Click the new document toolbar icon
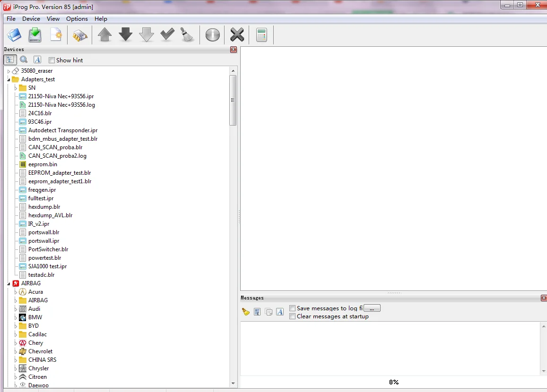This screenshot has width=547, height=392. [x=56, y=35]
